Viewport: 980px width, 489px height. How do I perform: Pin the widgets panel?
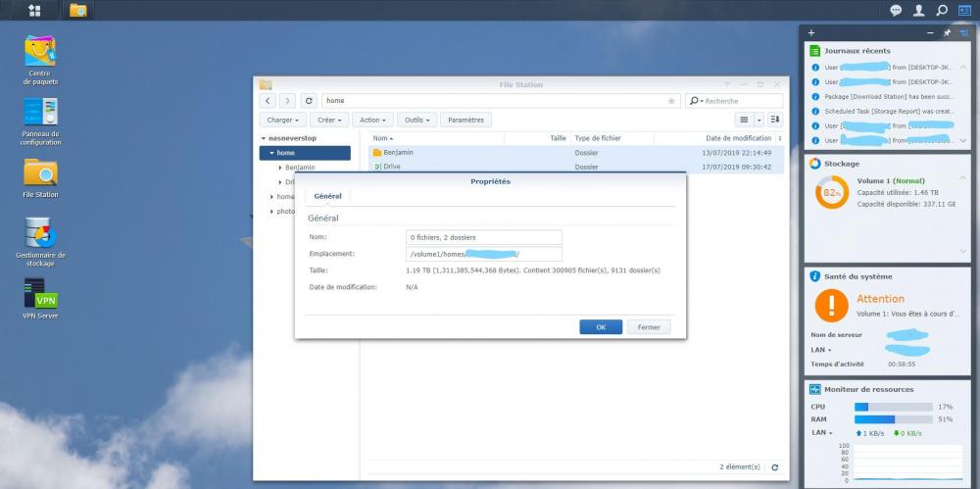pyautogui.click(x=947, y=33)
